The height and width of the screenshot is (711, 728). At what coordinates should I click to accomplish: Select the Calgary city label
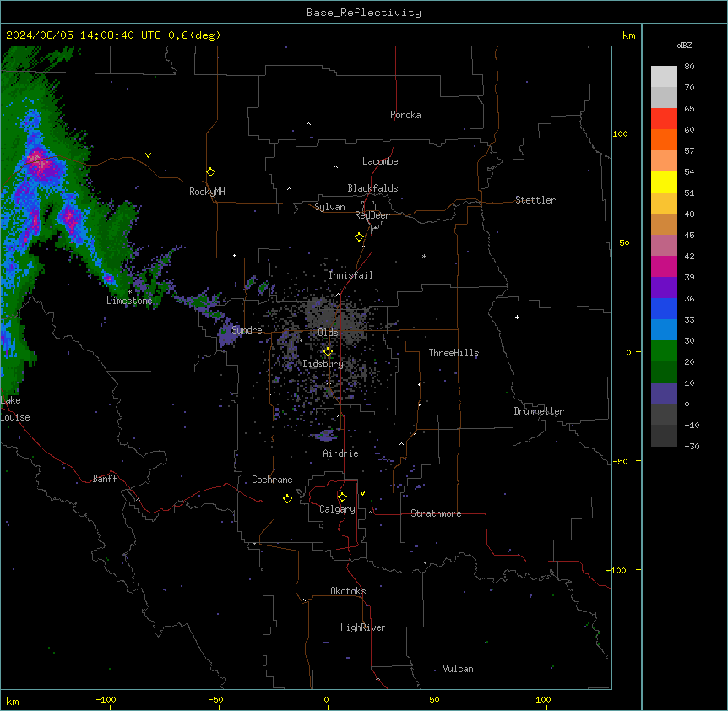pyautogui.click(x=337, y=509)
